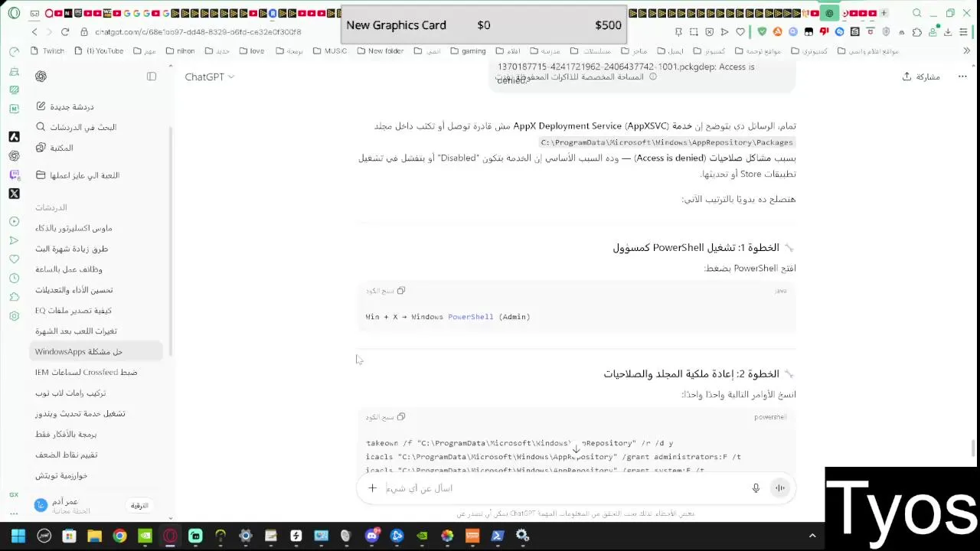Click the chatgpt.com address bar URL
The image size is (980, 551).
(198, 32)
